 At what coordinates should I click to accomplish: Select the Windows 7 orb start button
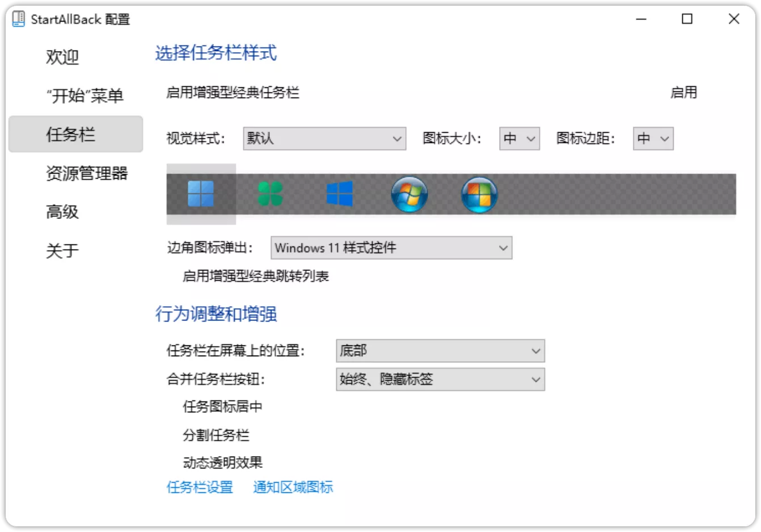(x=409, y=194)
